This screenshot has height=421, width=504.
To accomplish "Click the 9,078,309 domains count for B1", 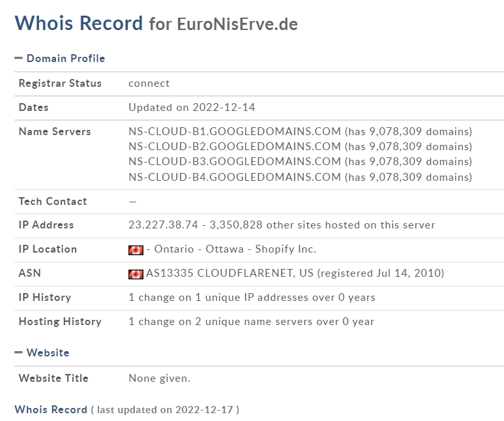I will [x=419, y=131].
